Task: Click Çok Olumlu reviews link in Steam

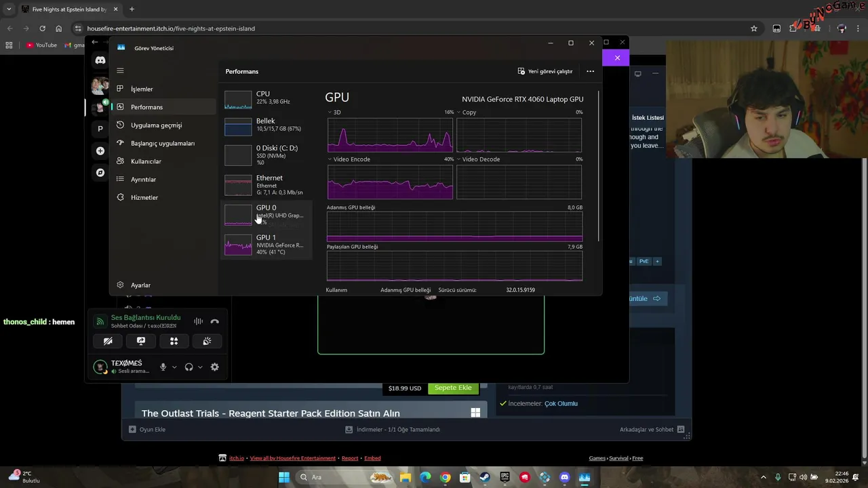Action: click(561, 403)
